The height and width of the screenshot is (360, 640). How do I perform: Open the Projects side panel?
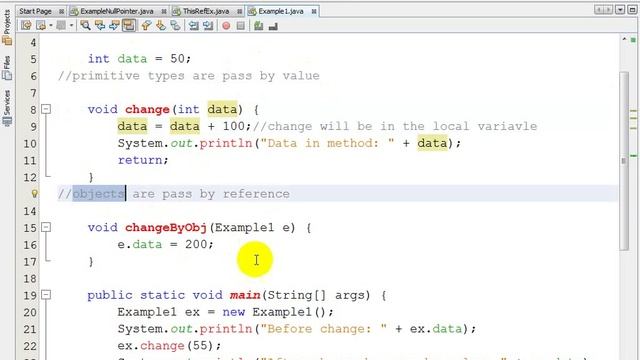(7, 27)
